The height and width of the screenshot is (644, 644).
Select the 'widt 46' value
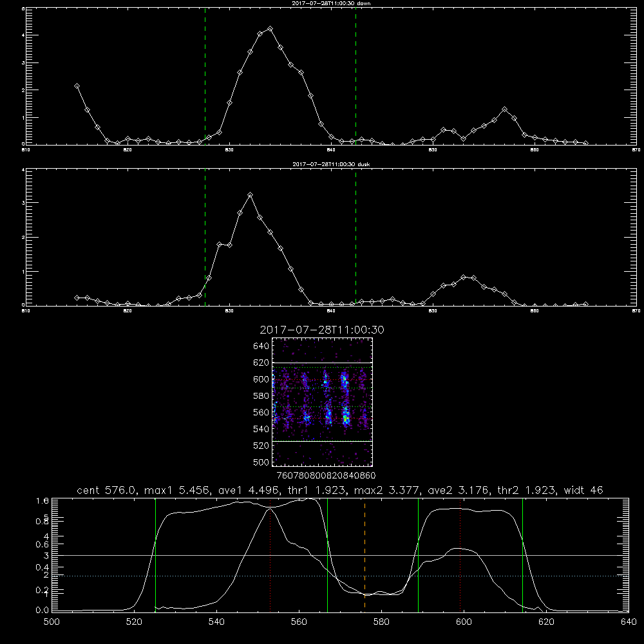pyautogui.click(x=583, y=490)
